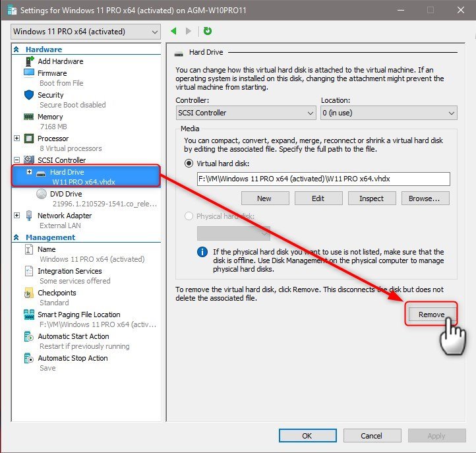Click the Name setting icon
The width and height of the screenshot is (476, 453).
point(29,249)
